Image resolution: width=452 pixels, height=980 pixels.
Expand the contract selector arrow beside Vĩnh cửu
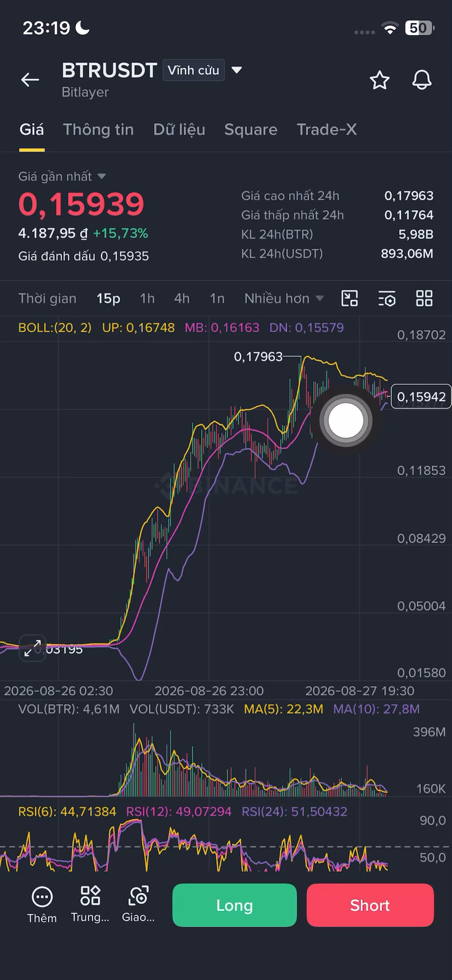[x=236, y=70]
